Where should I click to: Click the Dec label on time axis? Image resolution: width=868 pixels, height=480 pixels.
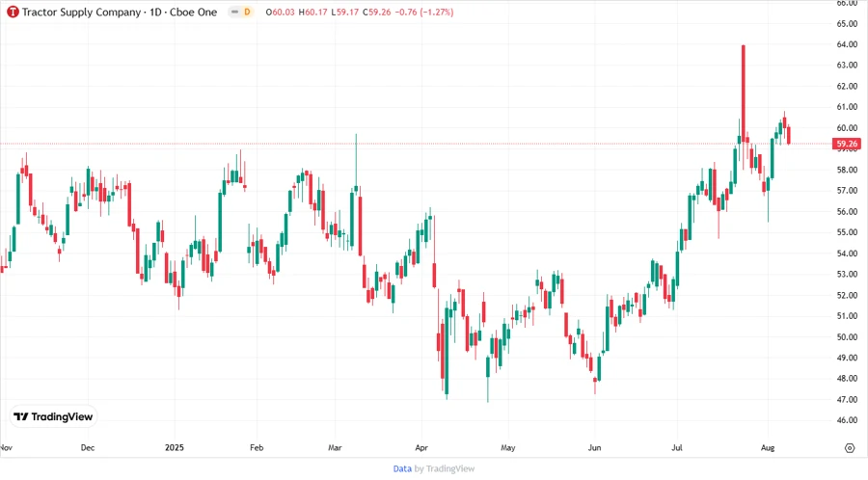pyautogui.click(x=88, y=448)
